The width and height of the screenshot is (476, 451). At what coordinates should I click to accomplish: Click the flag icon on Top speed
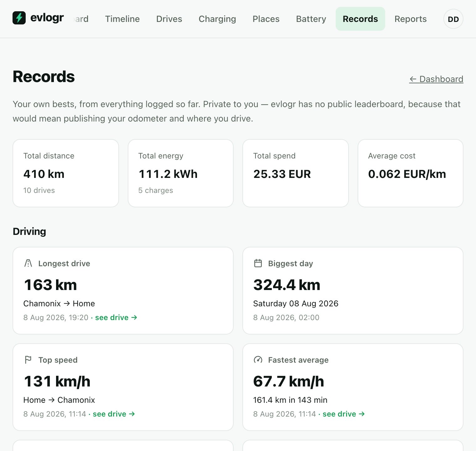pos(28,360)
